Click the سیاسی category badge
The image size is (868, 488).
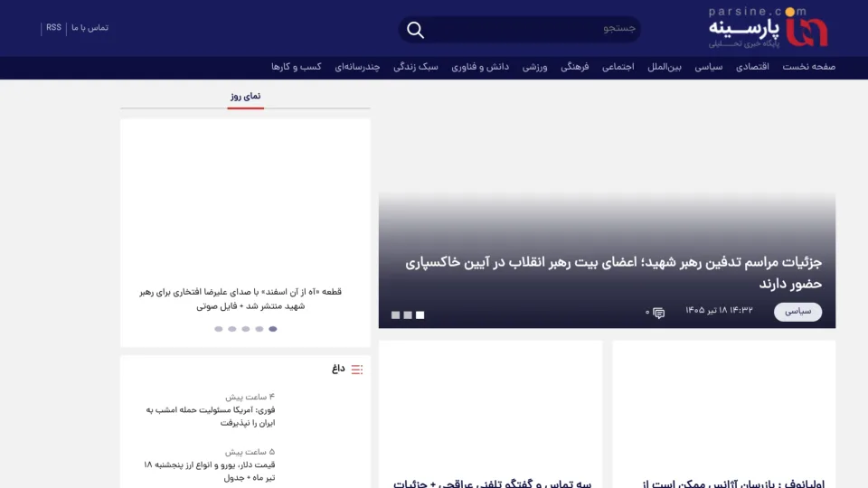(797, 312)
